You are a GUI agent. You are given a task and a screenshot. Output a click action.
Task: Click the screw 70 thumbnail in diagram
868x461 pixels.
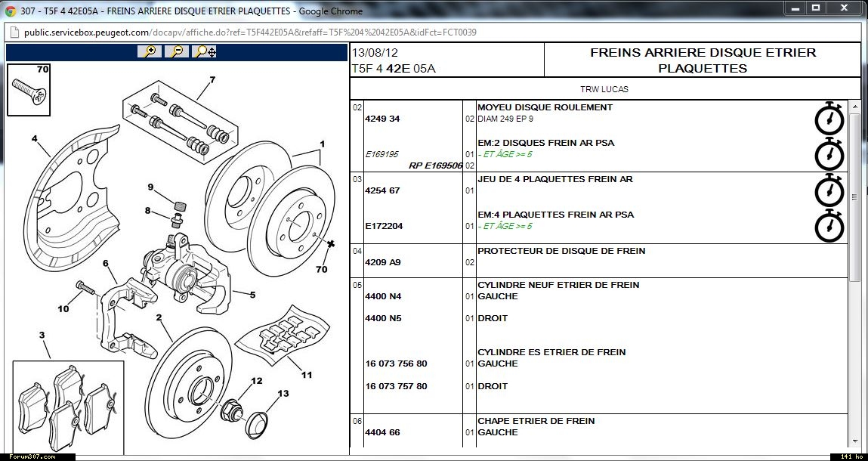tap(29, 90)
